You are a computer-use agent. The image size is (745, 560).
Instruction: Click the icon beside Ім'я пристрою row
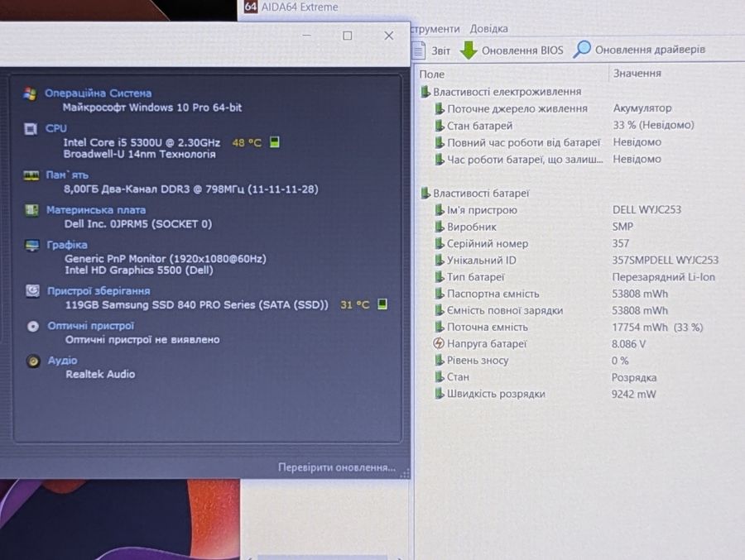point(440,209)
